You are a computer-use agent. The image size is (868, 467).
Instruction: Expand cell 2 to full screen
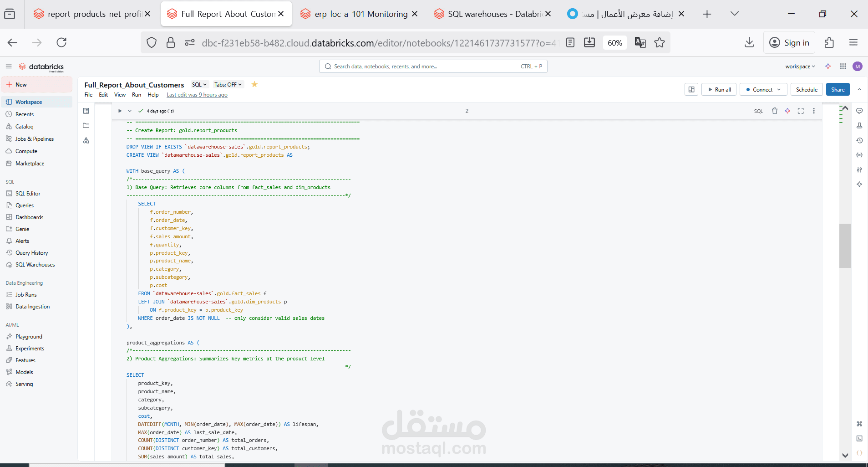[x=801, y=111]
